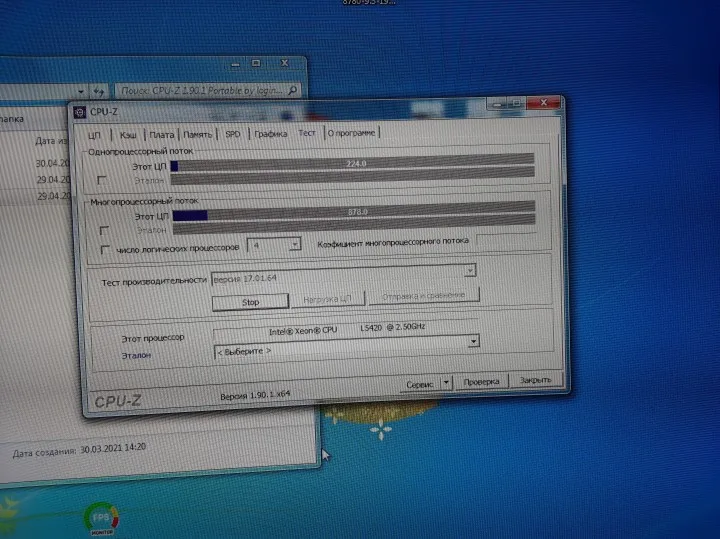The width and height of the screenshot is (720, 539).
Task: Click the Закрыть button
Action: (535, 380)
